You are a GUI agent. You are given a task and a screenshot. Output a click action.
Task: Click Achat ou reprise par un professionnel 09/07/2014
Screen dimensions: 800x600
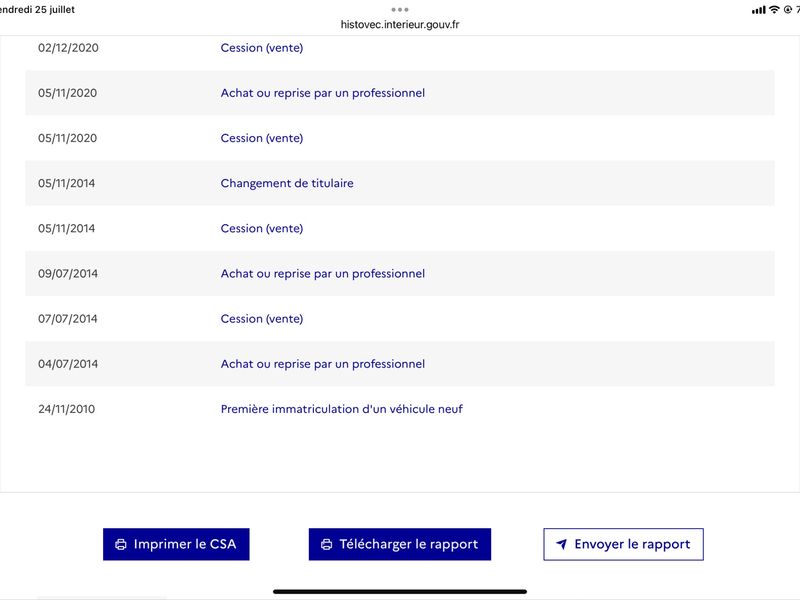322,273
